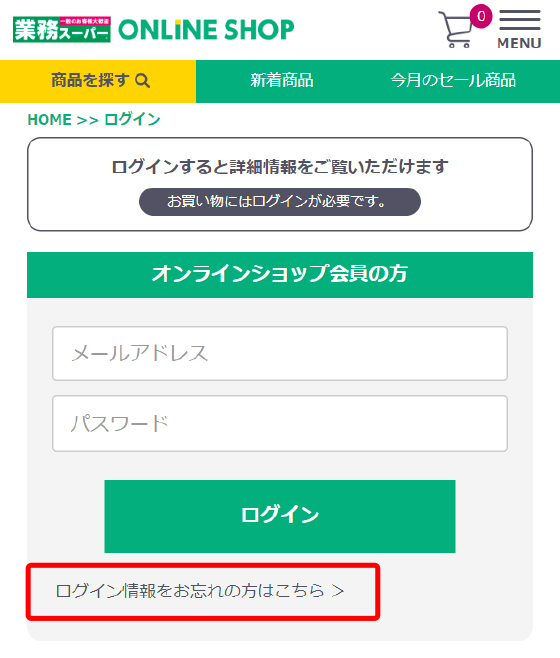
Task: Click the green ログイン button
Action: (x=280, y=516)
